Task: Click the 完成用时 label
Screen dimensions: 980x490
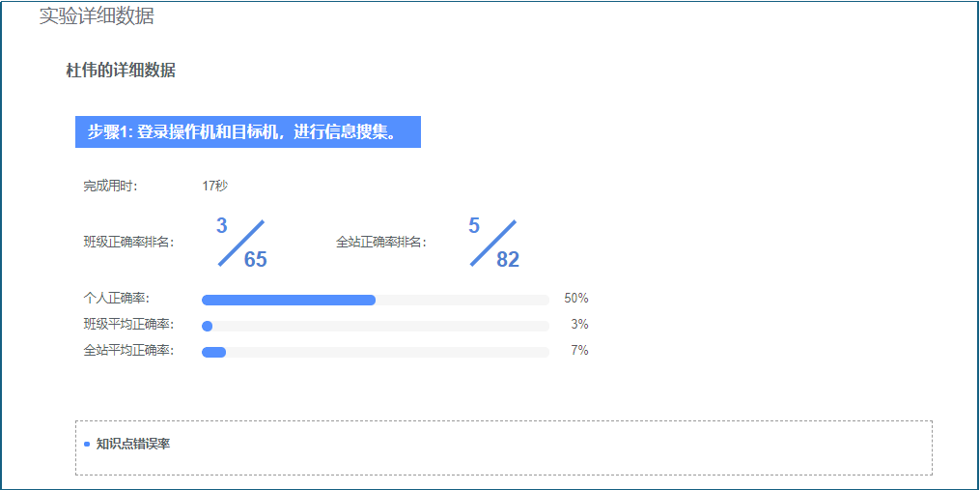Action: pos(111,186)
